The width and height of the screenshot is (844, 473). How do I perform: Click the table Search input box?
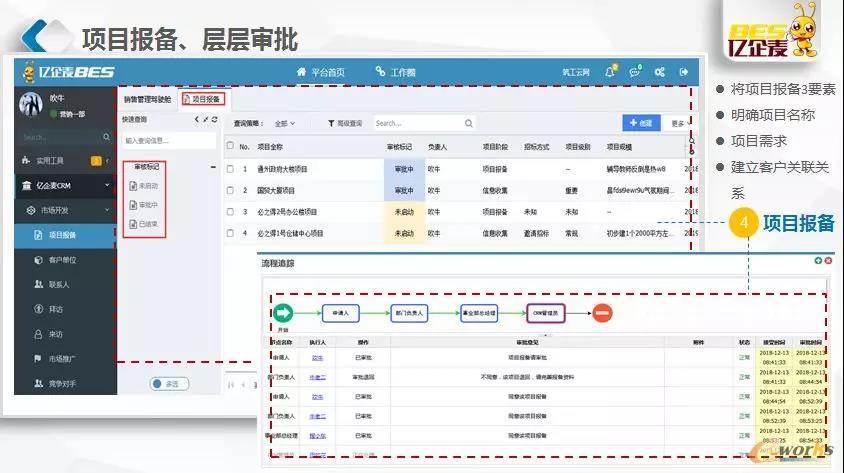click(418, 123)
